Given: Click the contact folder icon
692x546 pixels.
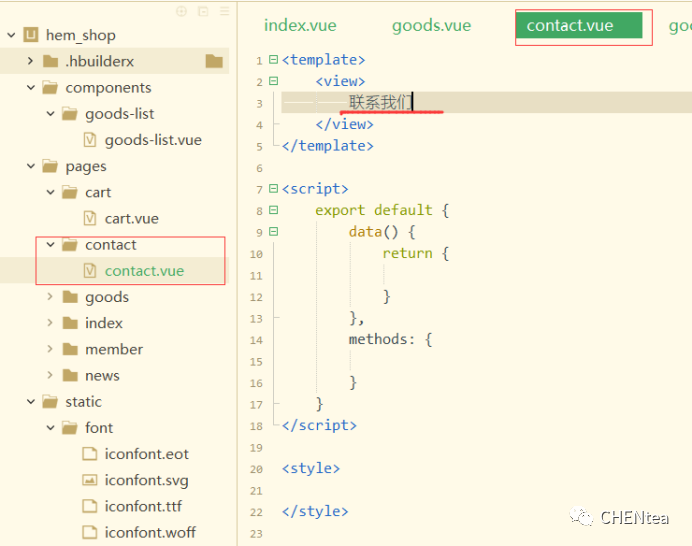Looking at the screenshot, I should pos(70,245).
